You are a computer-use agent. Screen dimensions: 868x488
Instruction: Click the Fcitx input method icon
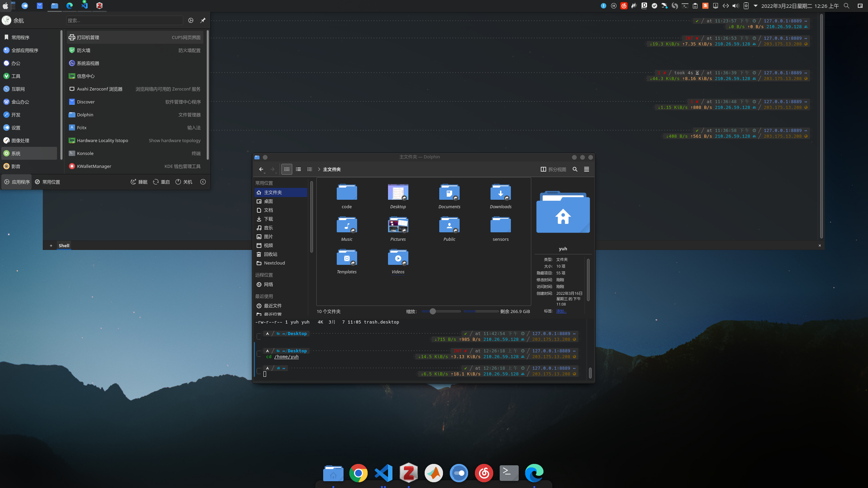tap(72, 128)
